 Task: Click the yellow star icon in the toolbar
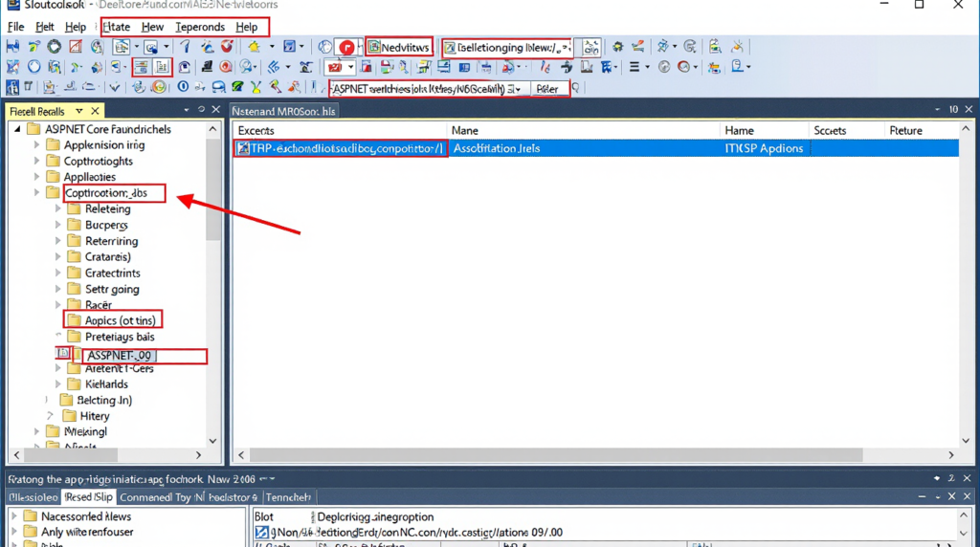point(254,47)
